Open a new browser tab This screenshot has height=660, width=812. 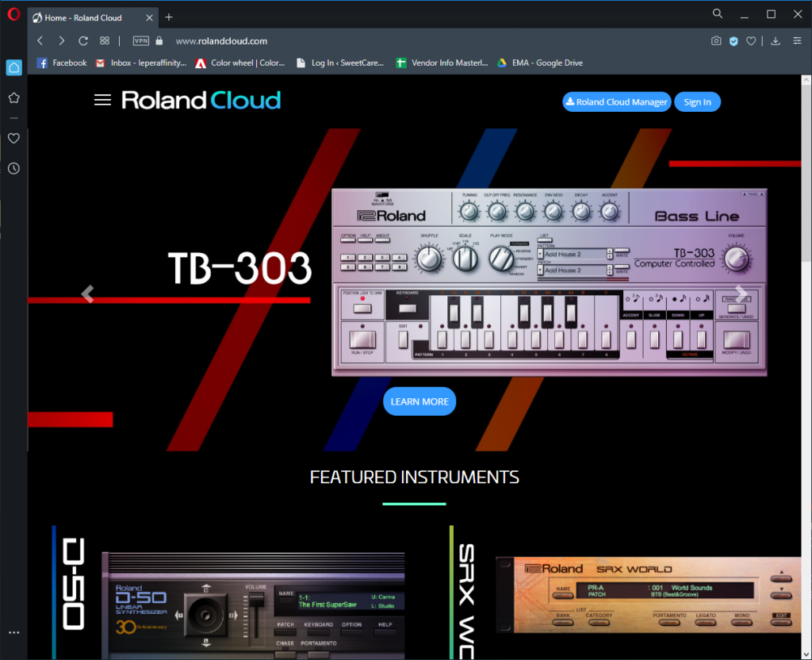pyautogui.click(x=168, y=17)
